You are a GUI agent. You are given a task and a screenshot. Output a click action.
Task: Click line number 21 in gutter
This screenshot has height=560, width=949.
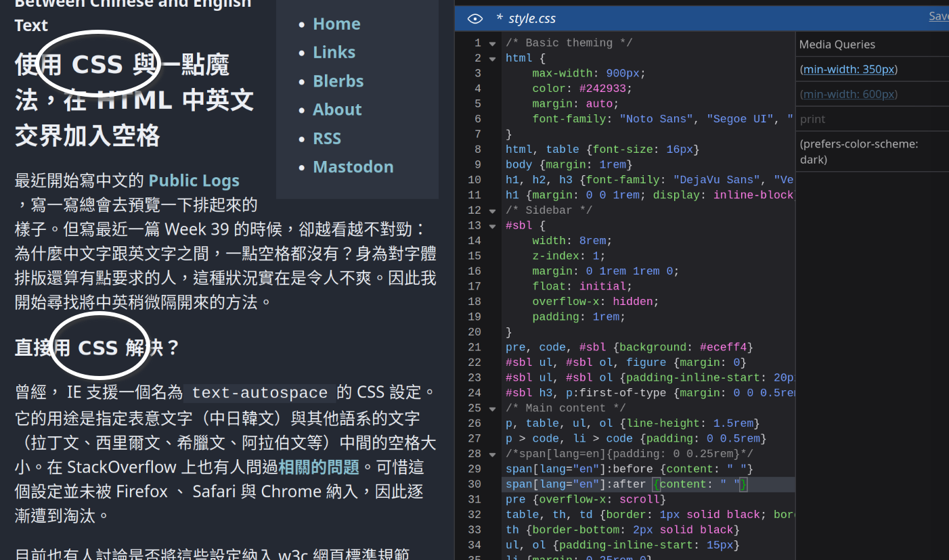click(x=474, y=347)
